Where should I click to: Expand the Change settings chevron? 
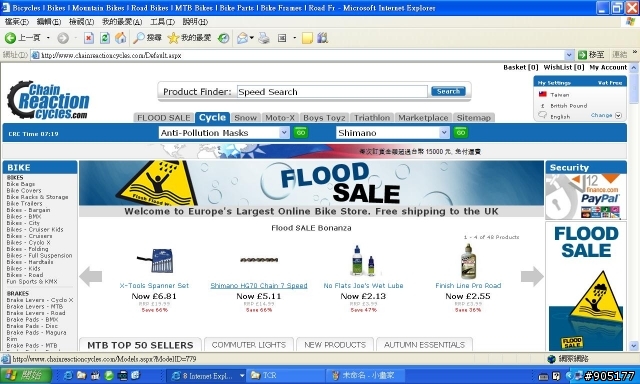tap(618, 115)
